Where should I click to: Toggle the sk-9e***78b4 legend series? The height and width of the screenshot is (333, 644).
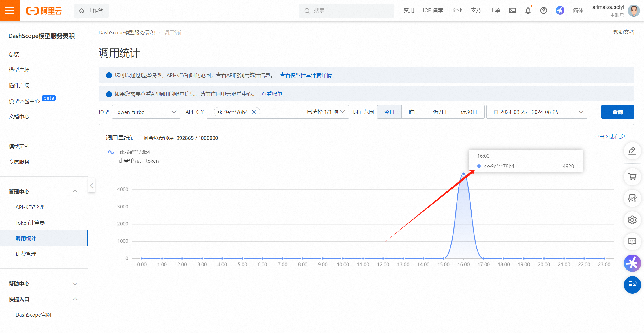pyautogui.click(x=129, y=152)
